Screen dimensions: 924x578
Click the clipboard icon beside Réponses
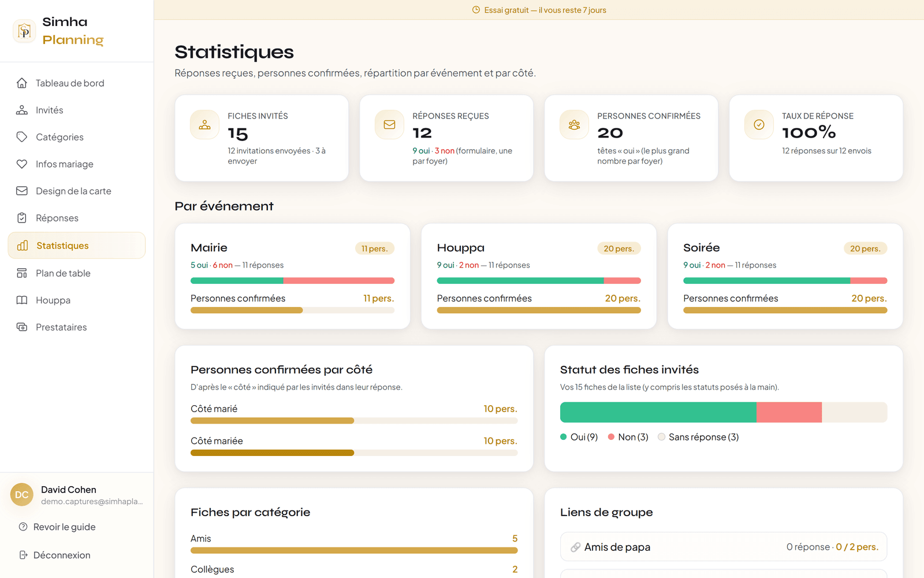[22, 218]
